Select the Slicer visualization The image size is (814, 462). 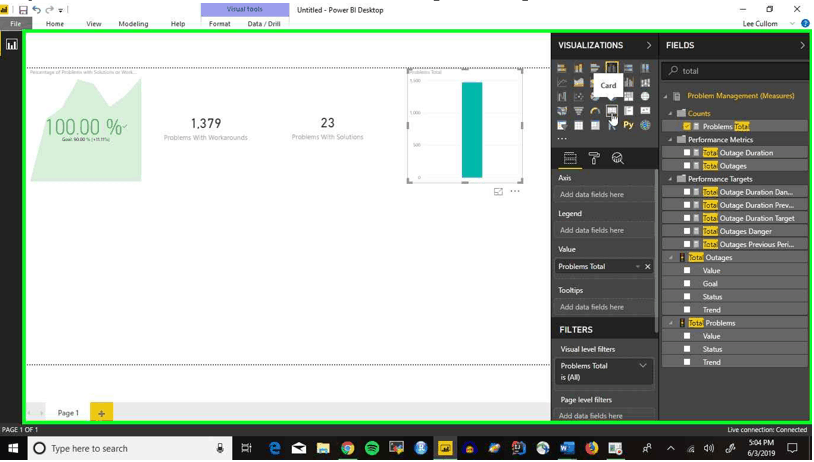click(x=562, y=125)
